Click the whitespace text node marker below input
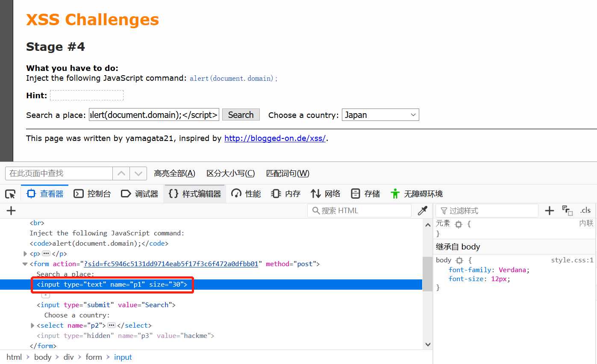This screenshot has height=364, width=597. [x=46, y=295]
